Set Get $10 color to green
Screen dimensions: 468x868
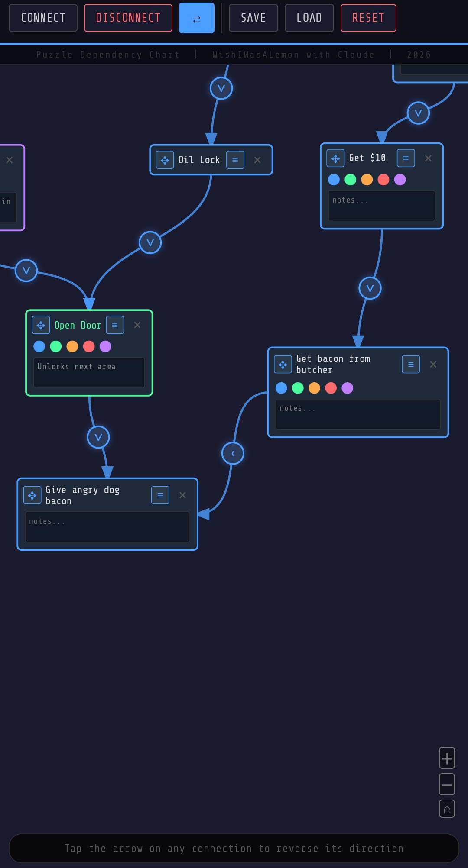tap(351, 180)
